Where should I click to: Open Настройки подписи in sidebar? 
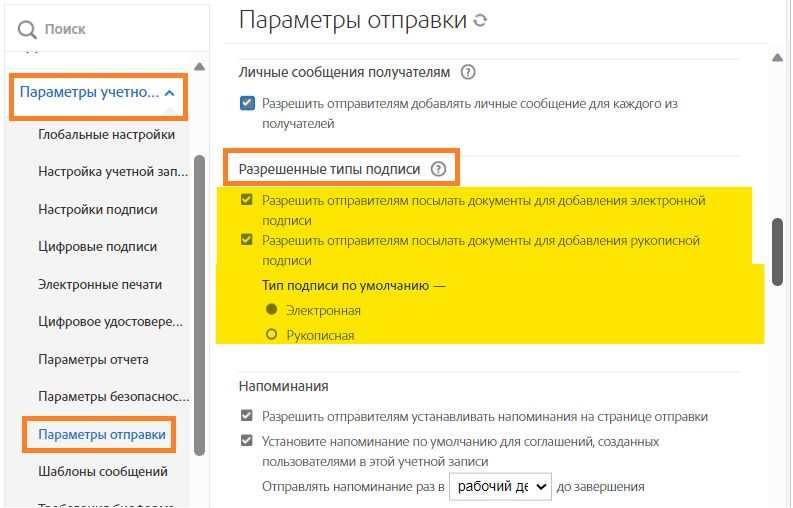(x=98, y=209)
